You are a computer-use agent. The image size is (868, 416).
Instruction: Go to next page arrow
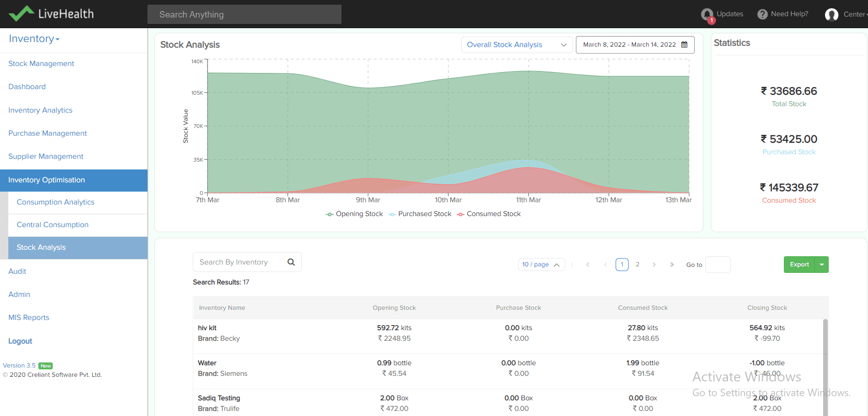pyautogui.click(x=654, y=265)
